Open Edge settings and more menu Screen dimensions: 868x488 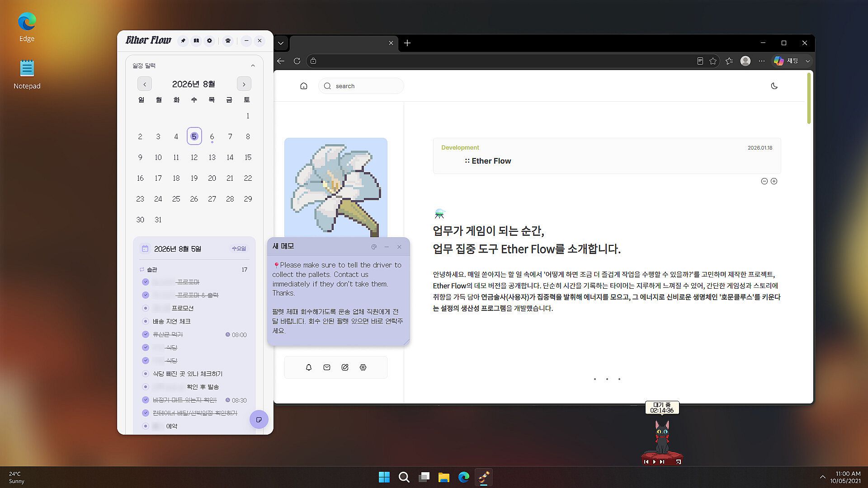(x=762, y=61)
